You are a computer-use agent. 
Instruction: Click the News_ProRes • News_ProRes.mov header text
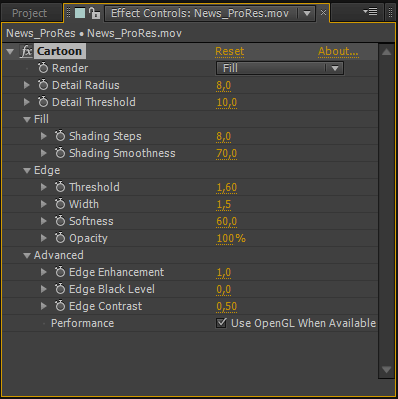94,33
